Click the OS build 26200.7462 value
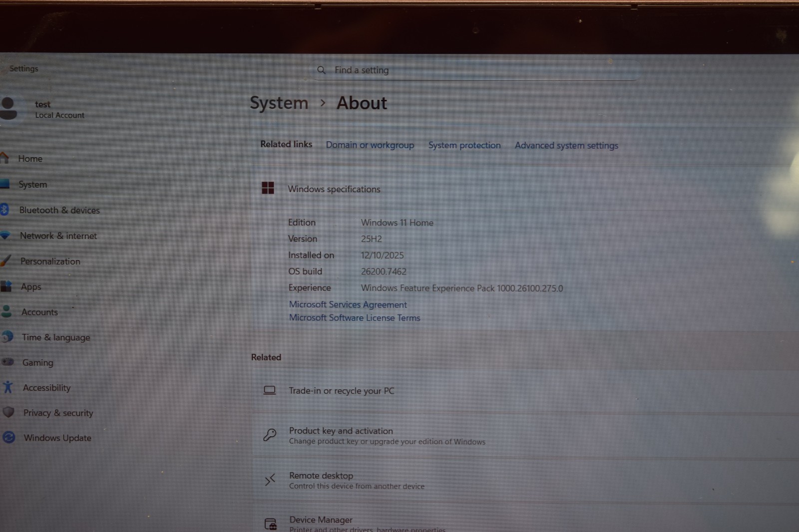Screen dimensions: 799x532 coord(384,271)
